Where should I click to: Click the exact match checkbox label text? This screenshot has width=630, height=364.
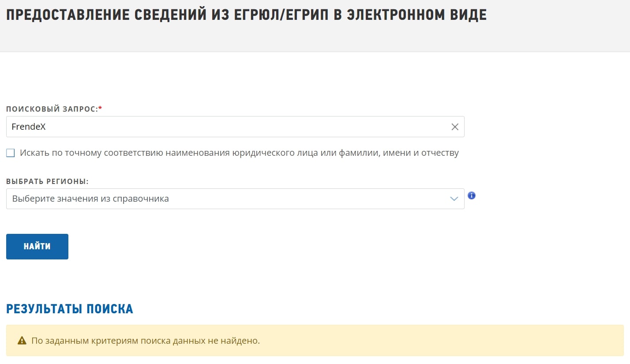pos(239,153)
